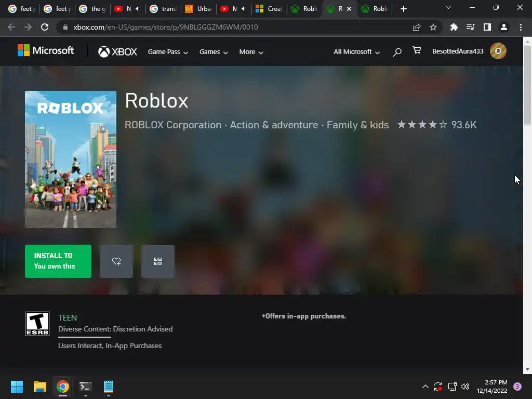532x399 pixels.
Task: Add Roblox to the wish list
Action: coord(116,261)
